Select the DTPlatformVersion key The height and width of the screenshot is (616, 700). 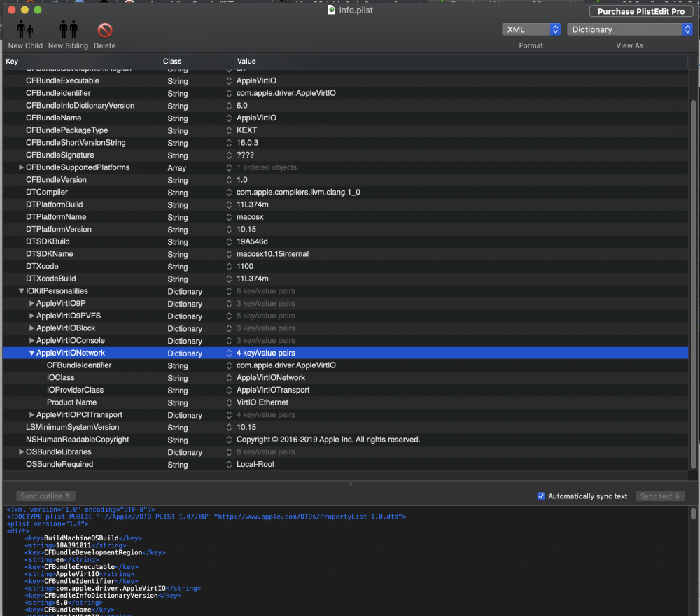[59, 229]
